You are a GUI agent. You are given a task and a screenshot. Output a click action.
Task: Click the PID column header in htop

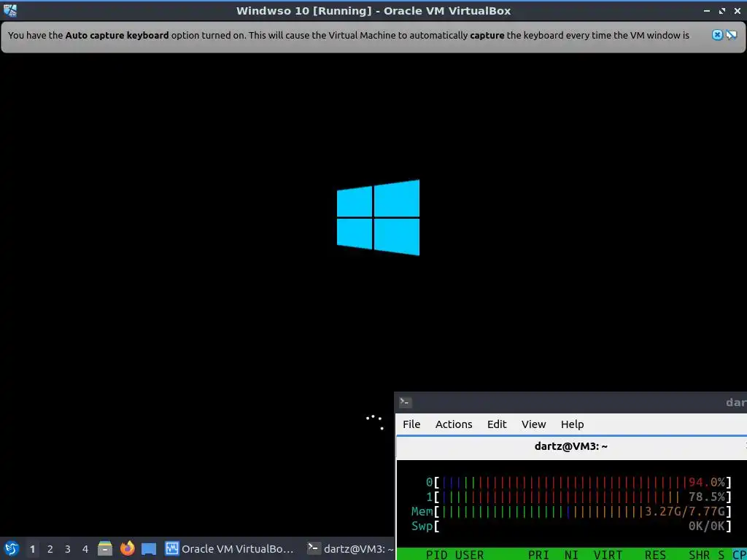436,555
